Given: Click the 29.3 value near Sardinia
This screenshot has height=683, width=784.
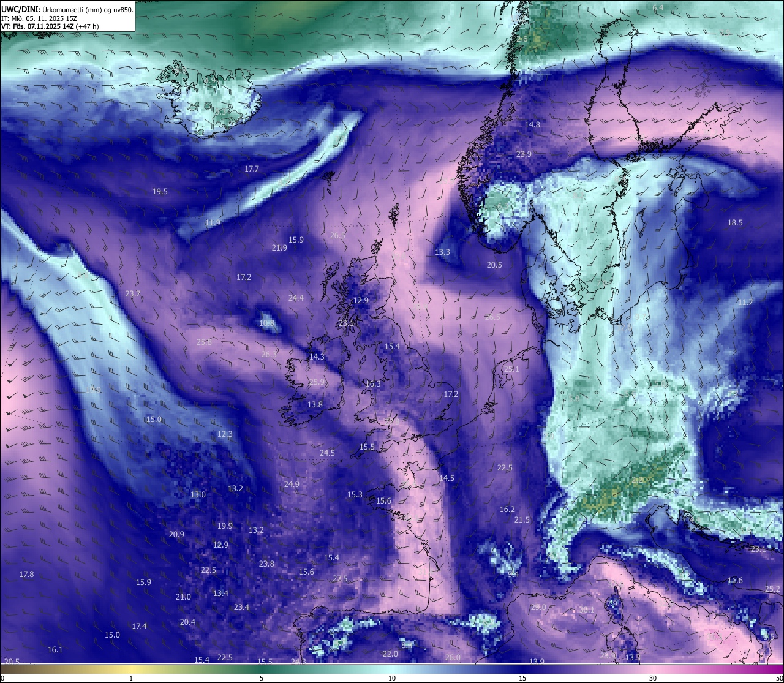Looking at the screenshot, I should pyautogui.click(x=608, y=656).
